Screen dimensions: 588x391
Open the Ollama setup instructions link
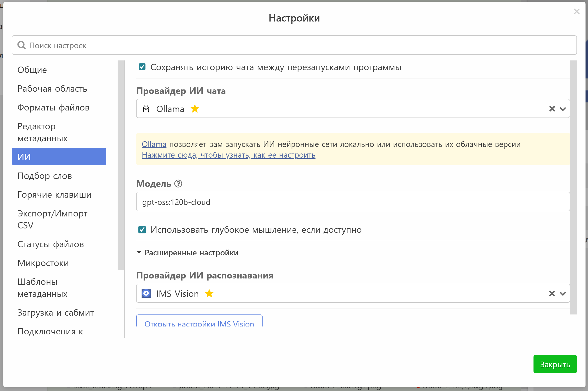(228, 155)
